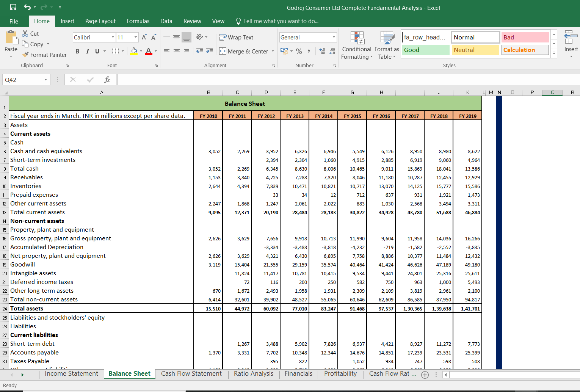Screen dimensions: 580x392
Task: Open the font size 11 dropdown
Action: (x=136, y=37)
